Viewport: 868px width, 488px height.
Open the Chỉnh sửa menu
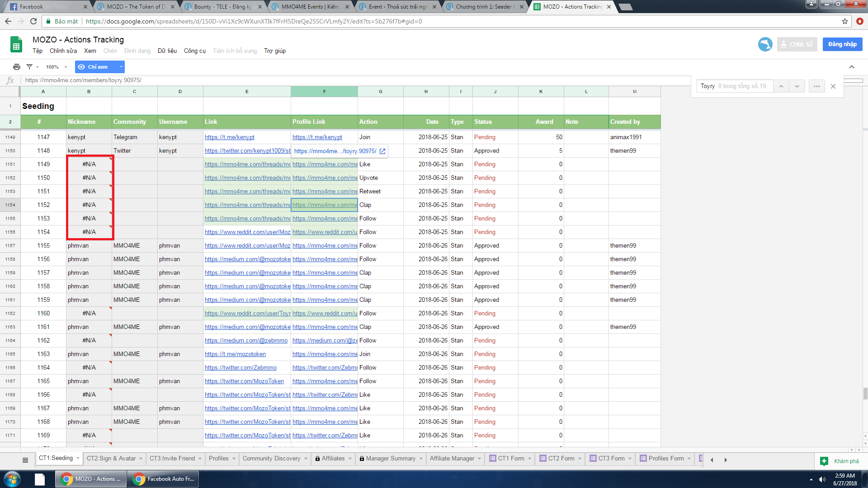click(63, 51)
